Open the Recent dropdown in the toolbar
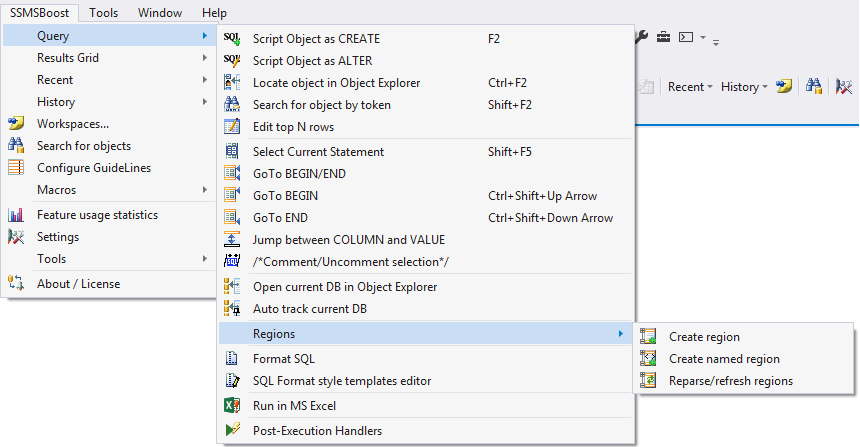This screenshot has height=447, width=860. point(690,87)
